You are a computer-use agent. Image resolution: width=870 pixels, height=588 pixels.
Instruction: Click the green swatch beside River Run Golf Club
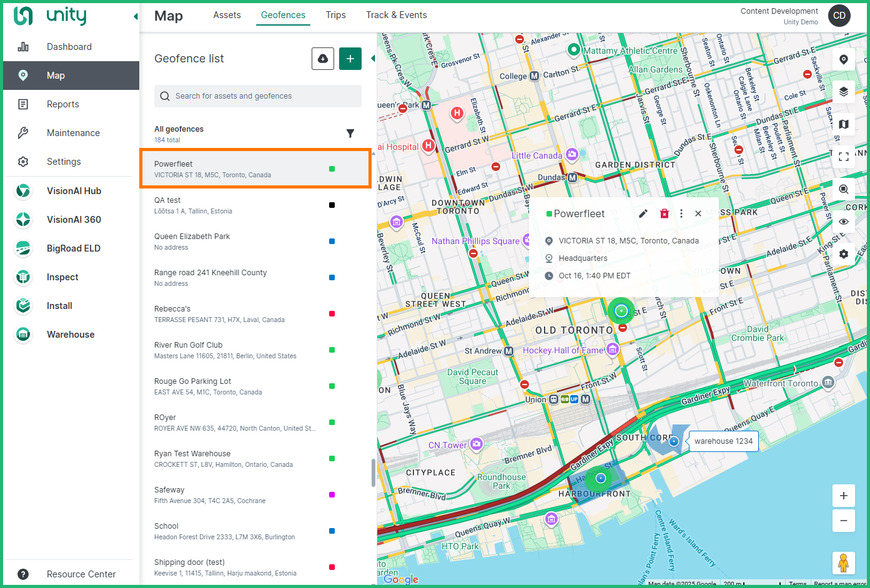point(332,350)
